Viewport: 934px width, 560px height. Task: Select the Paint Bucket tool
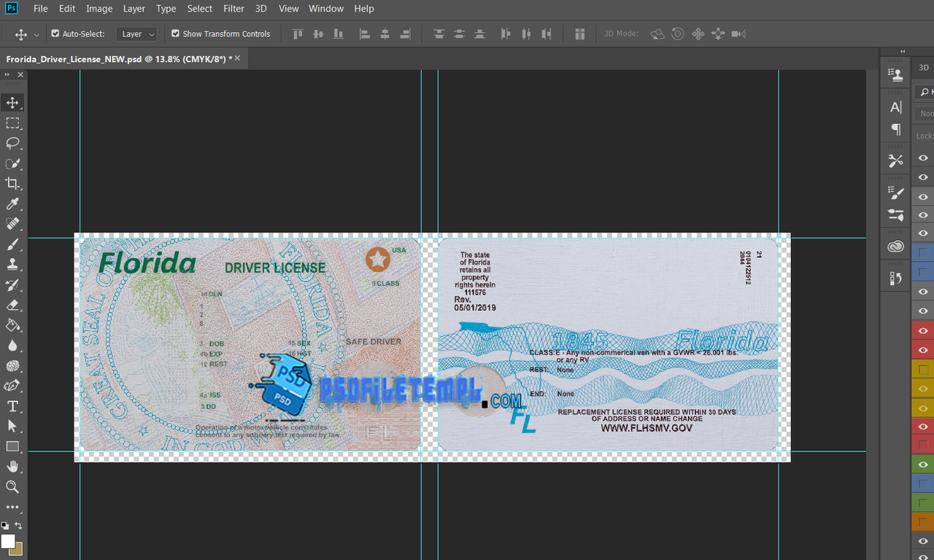13,325
